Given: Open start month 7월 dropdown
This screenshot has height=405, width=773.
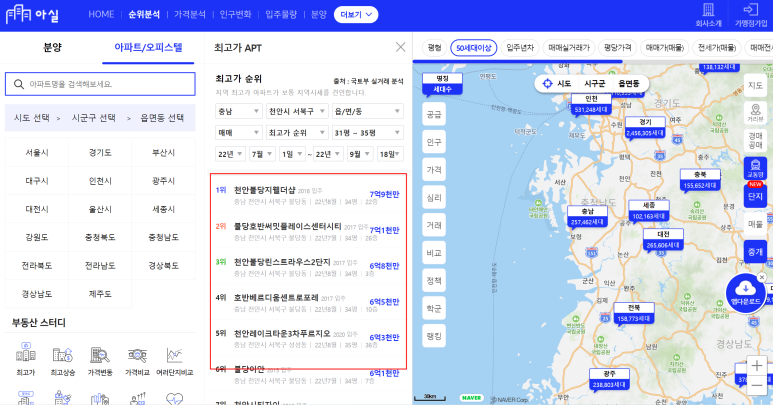Looking at the screenshot, I should [262, 154].
